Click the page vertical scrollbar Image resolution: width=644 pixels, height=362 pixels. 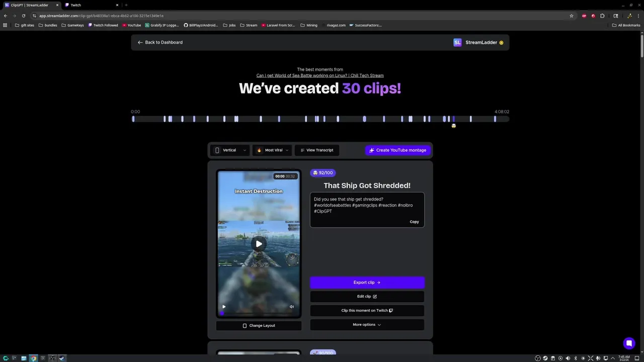coord(641,45)
